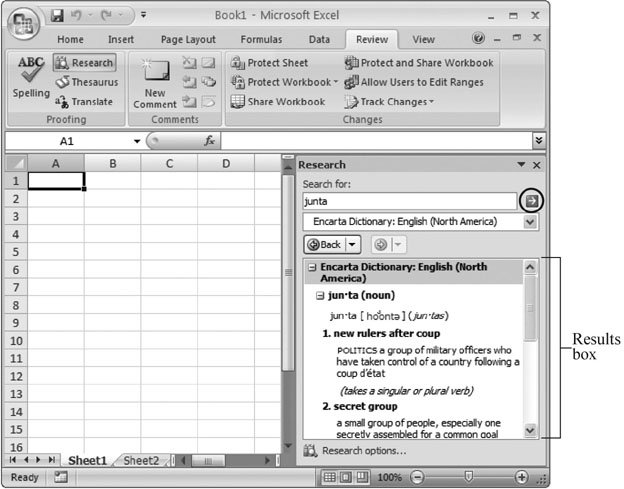
Task: Open the Name Box dropdown arrow
Action: pos(137,141)
